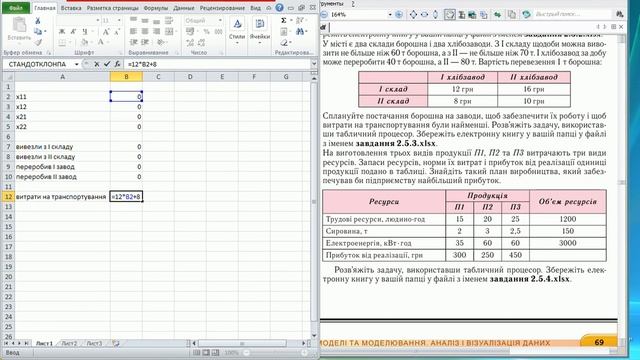
Task: Switch to the Данные tab
Action: click(x=184, y=8)
